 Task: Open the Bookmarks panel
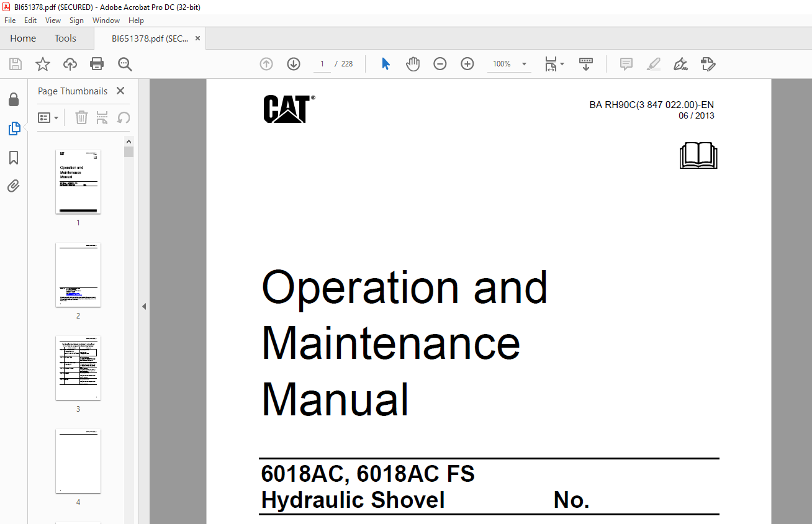click(x=14, y=158)
